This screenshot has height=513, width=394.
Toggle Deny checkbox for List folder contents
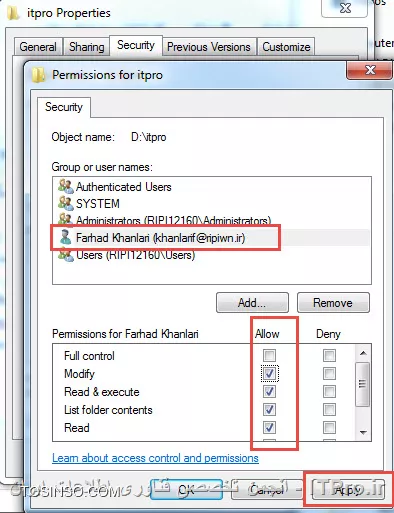tap(329, 409)
